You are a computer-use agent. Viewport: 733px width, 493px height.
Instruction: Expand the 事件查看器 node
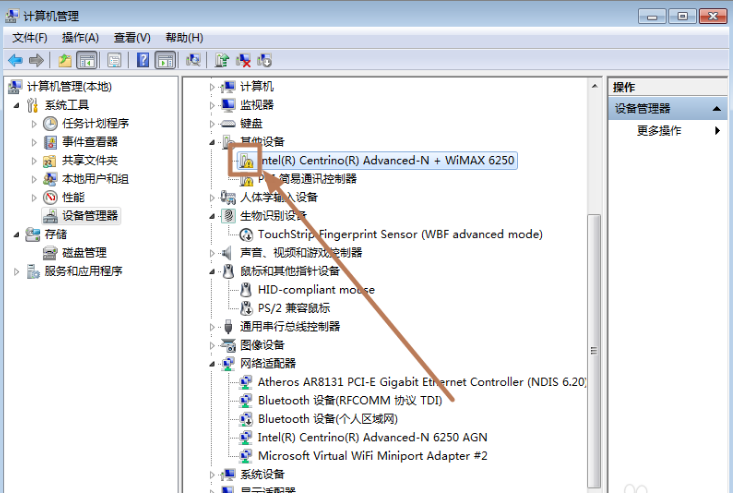34,143
